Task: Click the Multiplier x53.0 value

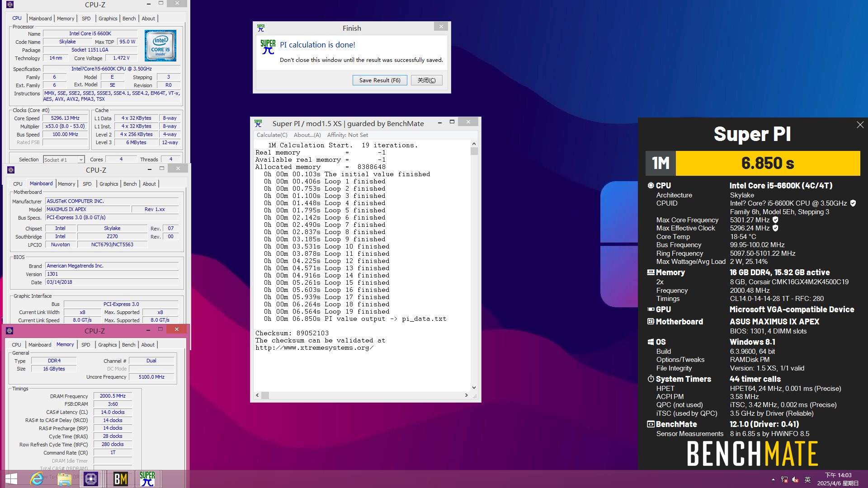Action: (65, 127)
